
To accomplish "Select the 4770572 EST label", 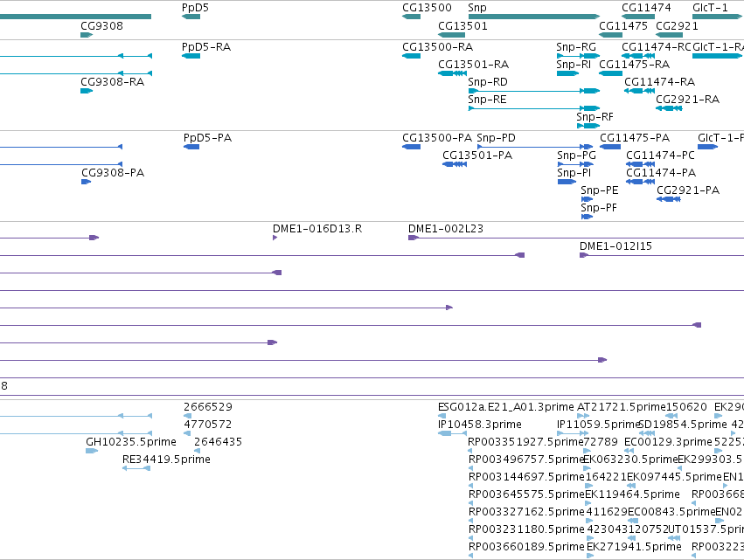I will pyautogui.click(x=208, y=425).
